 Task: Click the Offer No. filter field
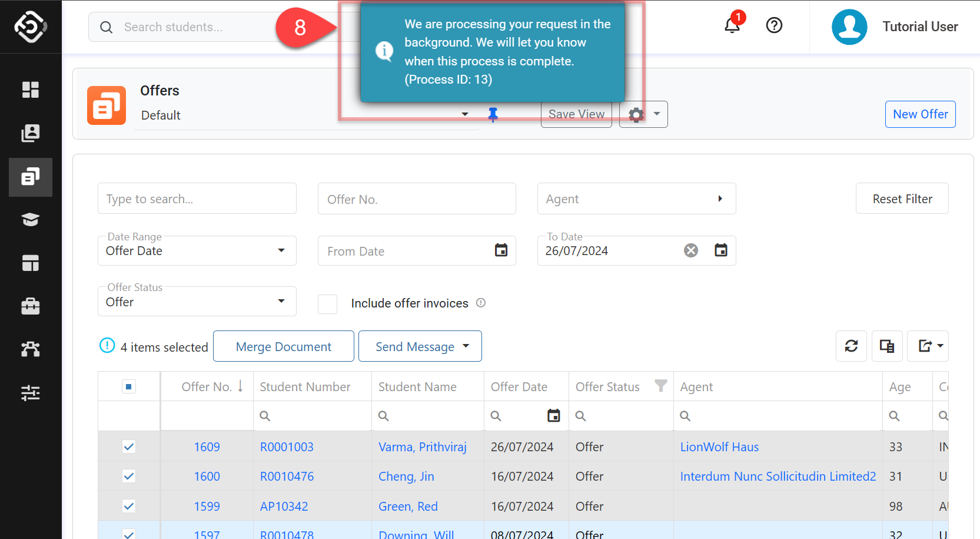coord(417,199)
